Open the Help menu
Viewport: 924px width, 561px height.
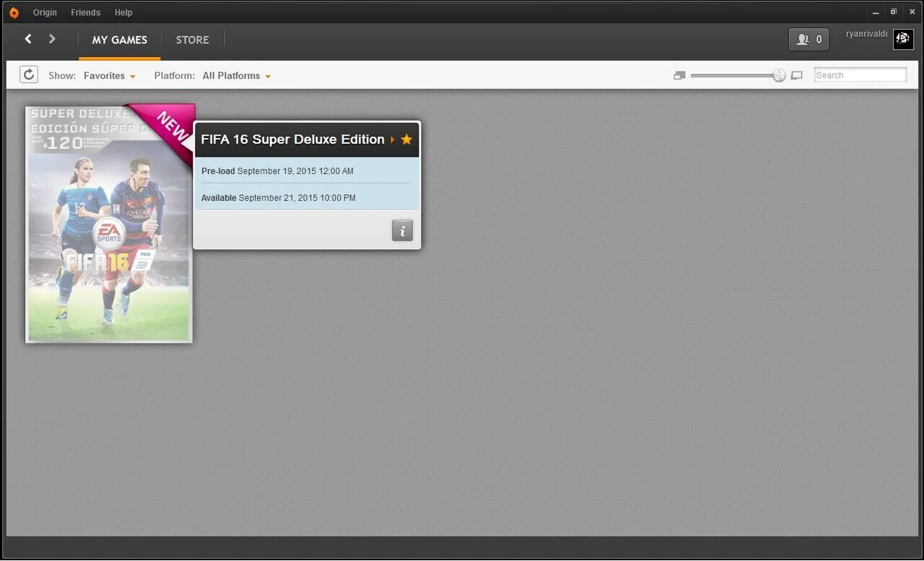(123, 12)
